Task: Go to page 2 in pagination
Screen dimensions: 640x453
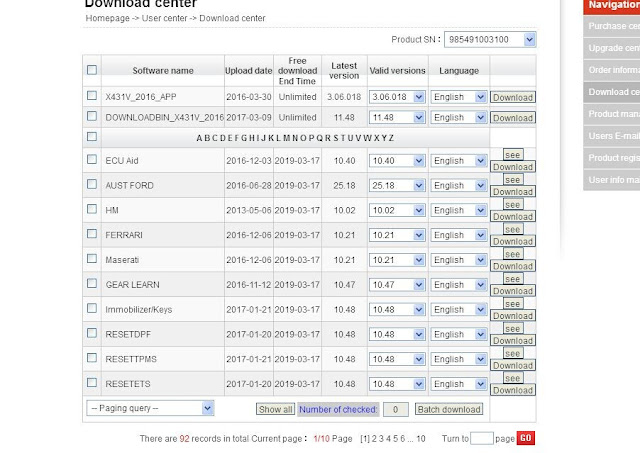Action: point(374,439)
